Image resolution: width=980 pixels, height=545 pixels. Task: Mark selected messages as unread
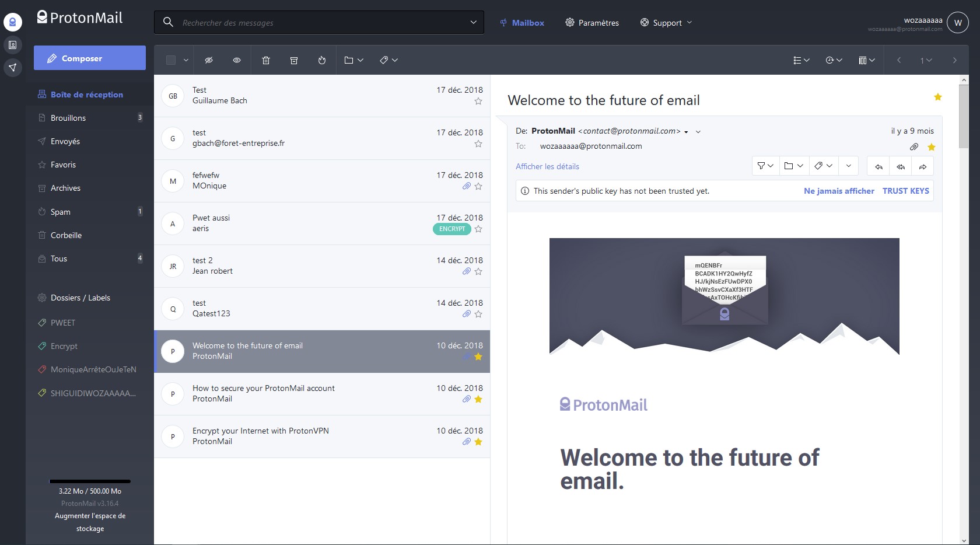coord(209,60)
